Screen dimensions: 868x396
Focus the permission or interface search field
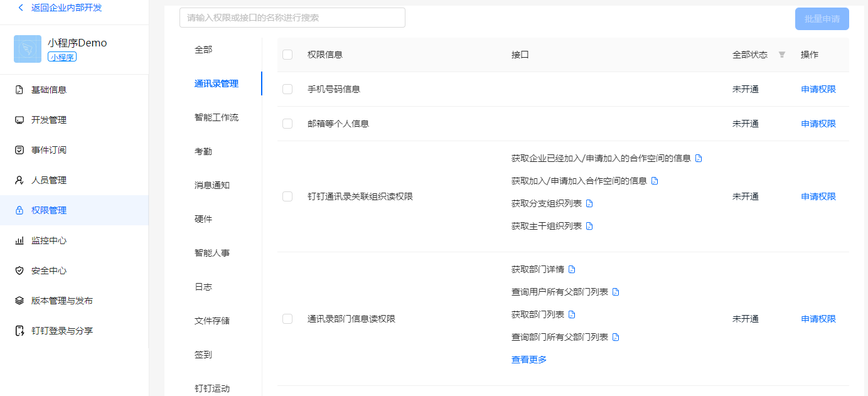(x=292, y=18)
